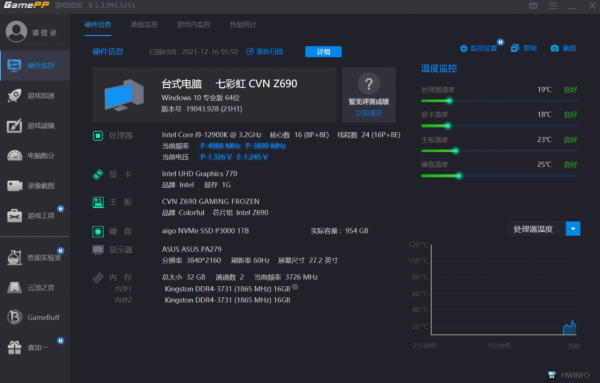
Task: Click the temperature graph plot area
Action: [504, 290]
